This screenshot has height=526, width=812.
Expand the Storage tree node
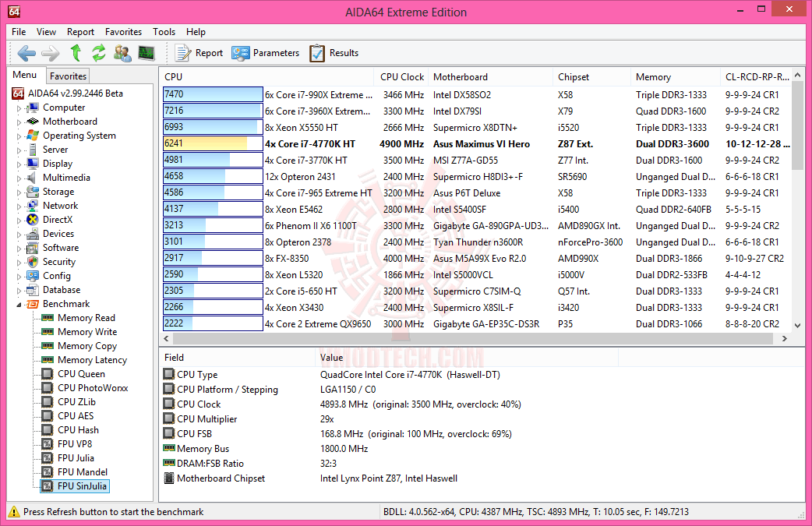[19, 192]
